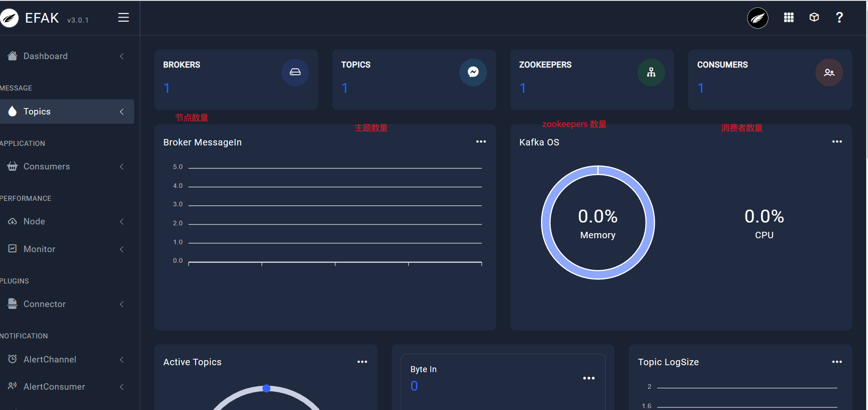
Task: Click the EFAK brand title
Action: coord(42,18)
